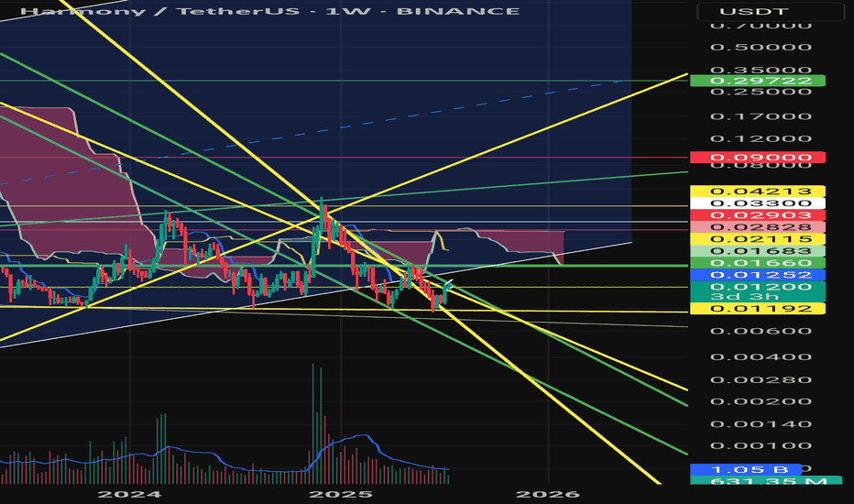
Task: Click the 2024 time axis label
Action: 129,494
